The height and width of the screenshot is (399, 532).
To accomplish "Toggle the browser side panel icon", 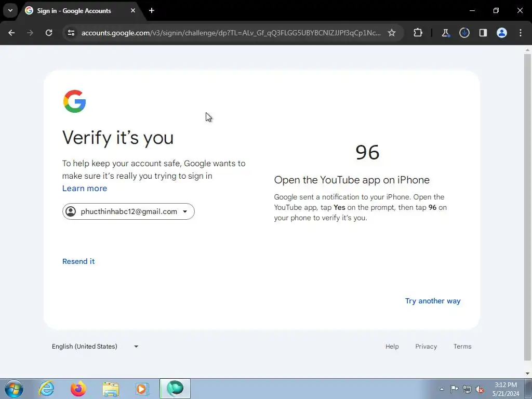I will 483,33.
